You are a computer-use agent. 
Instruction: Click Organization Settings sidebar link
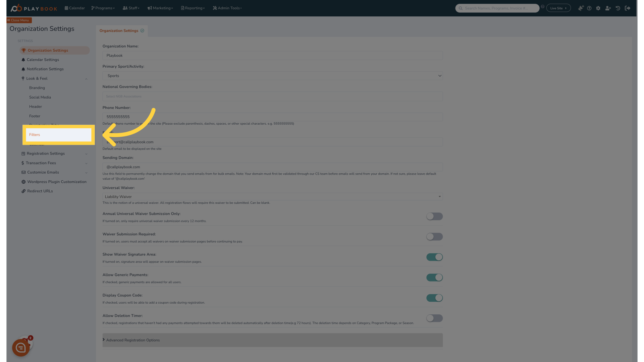(x=47, y=50)
